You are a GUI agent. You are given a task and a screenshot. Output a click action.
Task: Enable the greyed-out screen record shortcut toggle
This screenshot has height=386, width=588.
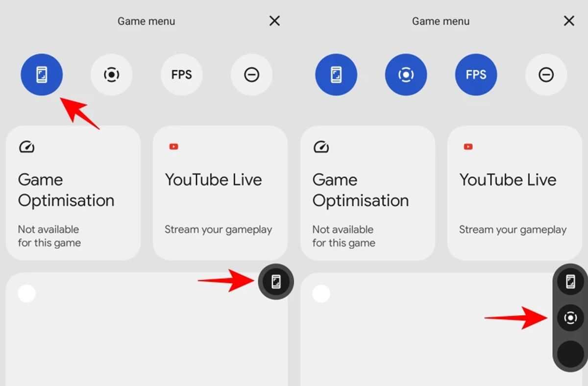click(112, 74)
